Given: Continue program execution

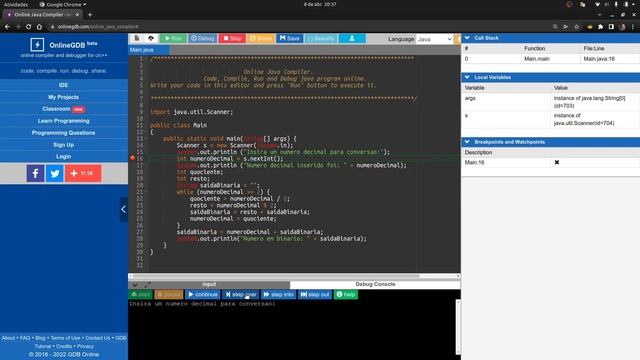Looking at the screenshot, I should (203, 294).
